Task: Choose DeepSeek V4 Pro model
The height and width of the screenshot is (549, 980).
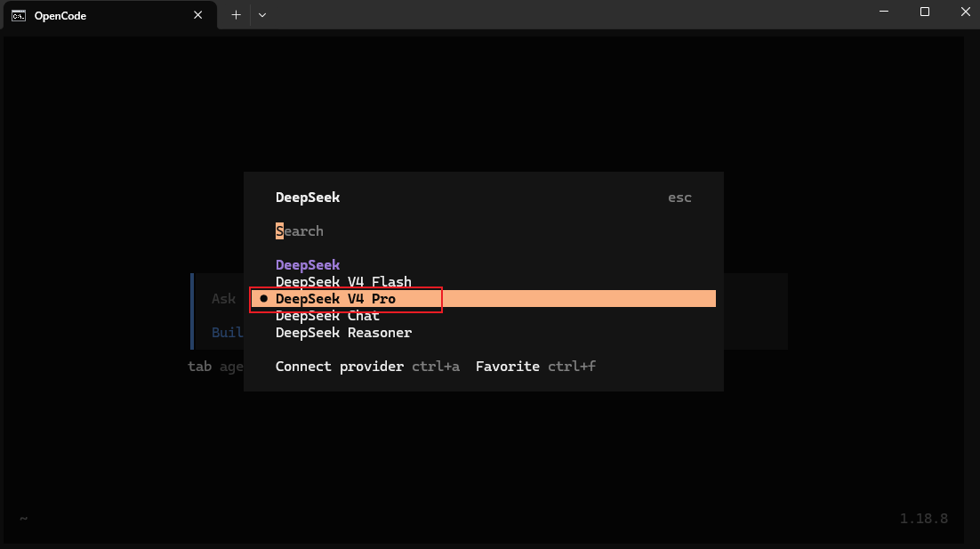Action: point(483,299)
